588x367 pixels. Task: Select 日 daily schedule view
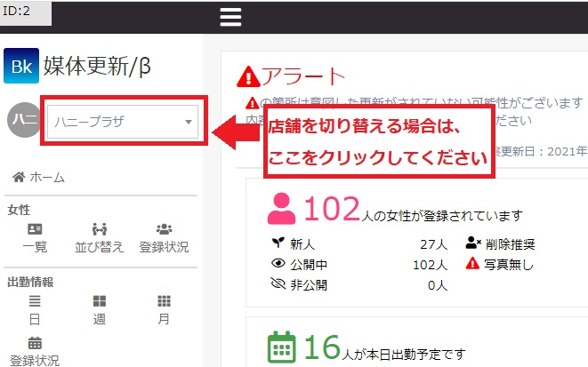[35, 310]
